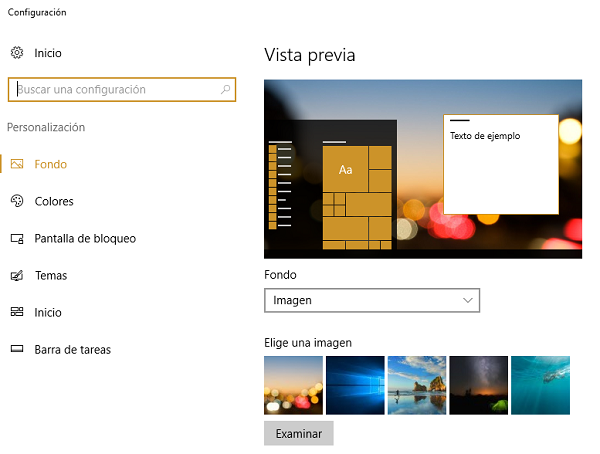Click the magnifier icon in search box

[225, 90]
